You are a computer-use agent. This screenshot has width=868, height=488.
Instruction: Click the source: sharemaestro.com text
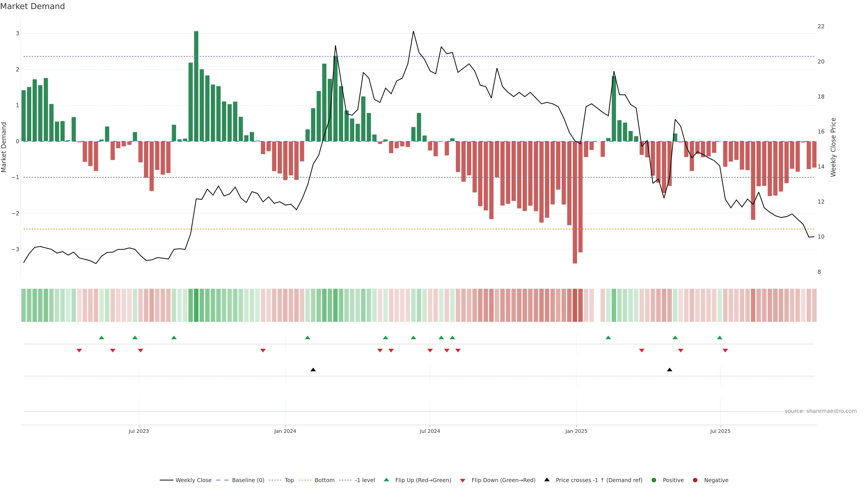click(x=821, y=411)
